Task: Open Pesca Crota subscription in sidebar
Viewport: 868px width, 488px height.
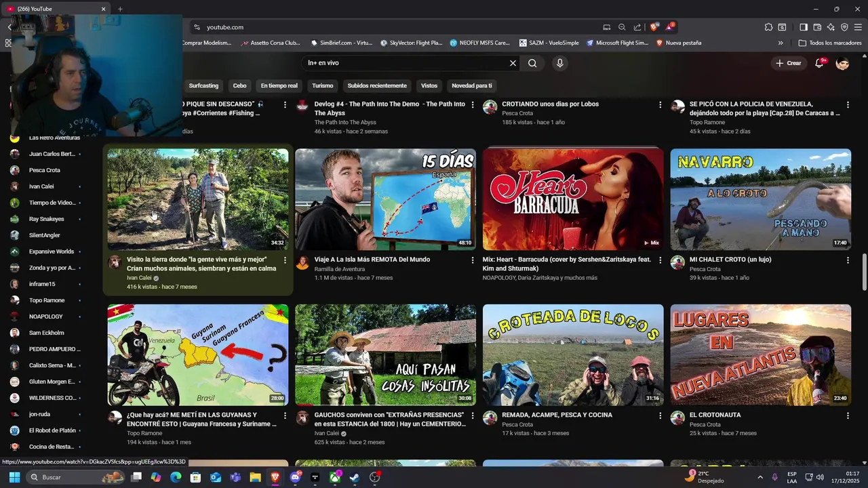Action: tap(45, 170)
